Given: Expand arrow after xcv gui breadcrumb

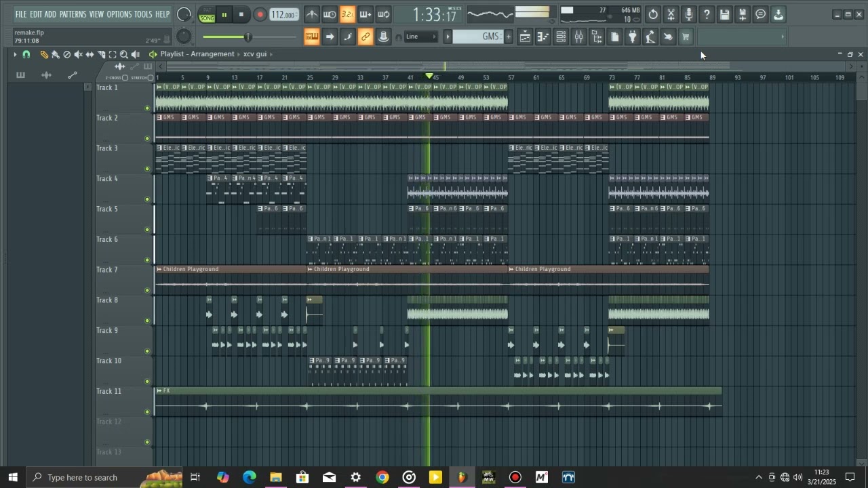Looking at the screenshot, I should tap(271, 54).
